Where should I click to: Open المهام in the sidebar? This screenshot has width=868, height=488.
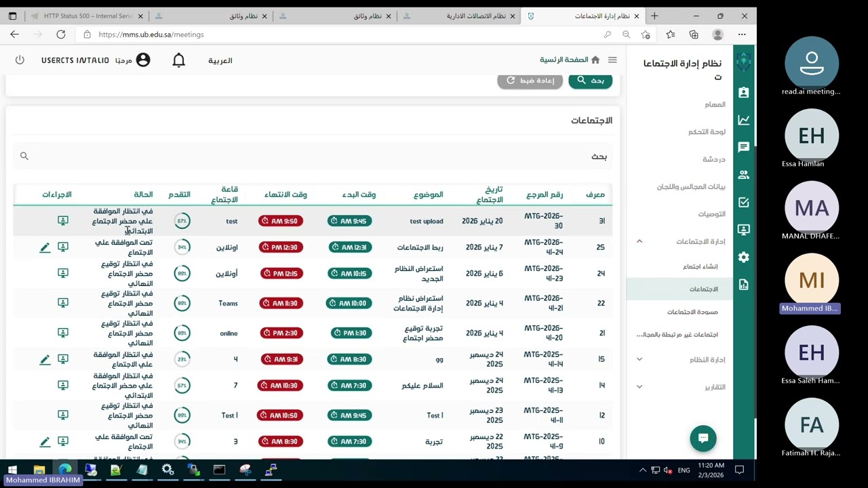pos(715,104)
